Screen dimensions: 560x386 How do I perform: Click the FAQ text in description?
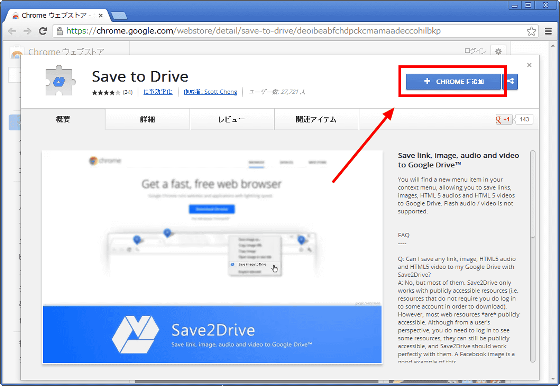tap(403, 235)
